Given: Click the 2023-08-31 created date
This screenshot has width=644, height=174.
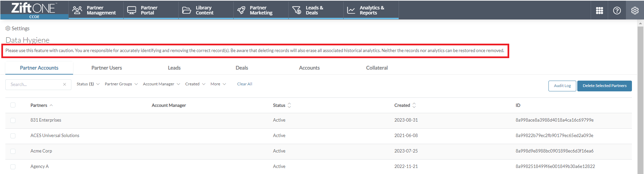Looking at the screenshot, I should coord(406,120).
